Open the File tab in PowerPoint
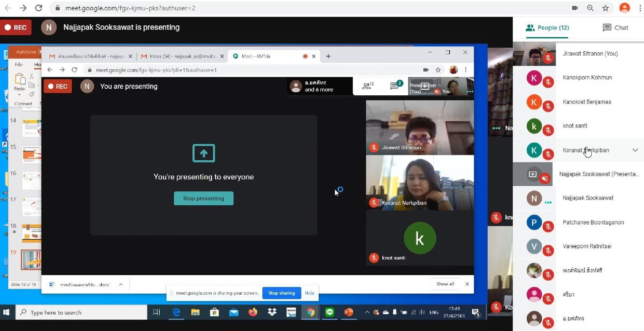 click(19, 65)
